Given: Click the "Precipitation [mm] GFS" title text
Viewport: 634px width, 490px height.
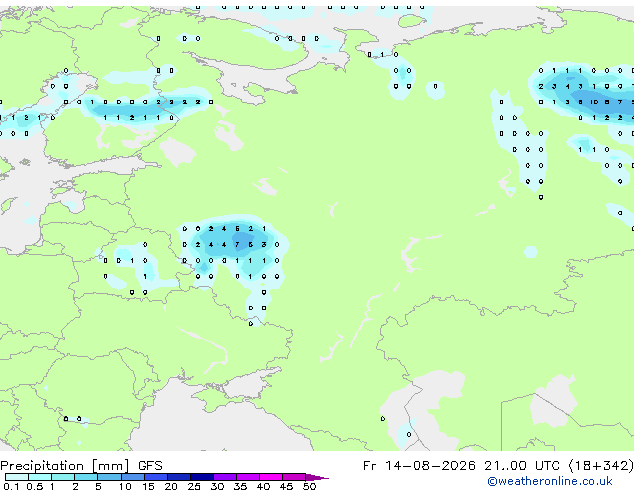Looking at the screenshot, I should coord(81,466).
